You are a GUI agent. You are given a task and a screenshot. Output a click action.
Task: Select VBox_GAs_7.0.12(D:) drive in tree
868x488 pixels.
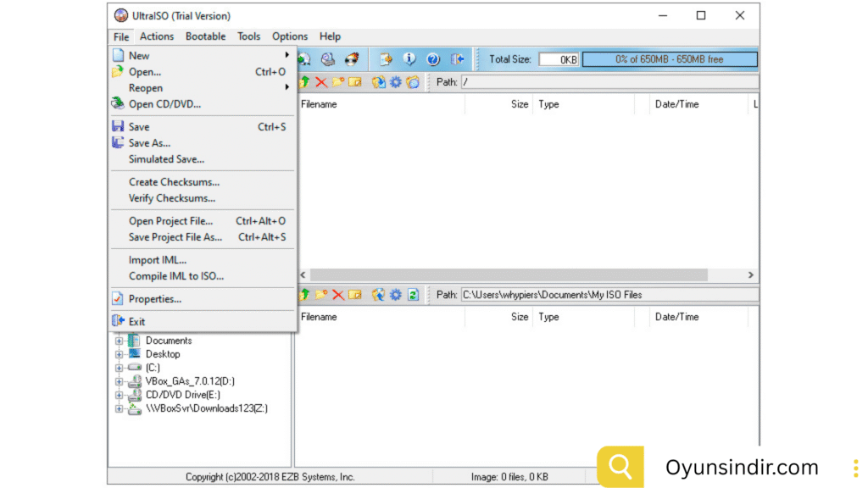click(x=189, y=381)
